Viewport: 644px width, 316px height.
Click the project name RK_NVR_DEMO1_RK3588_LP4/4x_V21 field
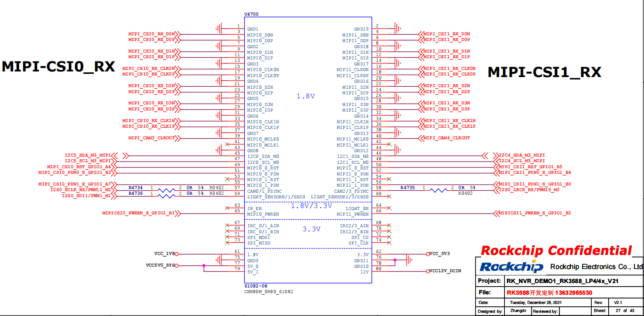(562, 281)
